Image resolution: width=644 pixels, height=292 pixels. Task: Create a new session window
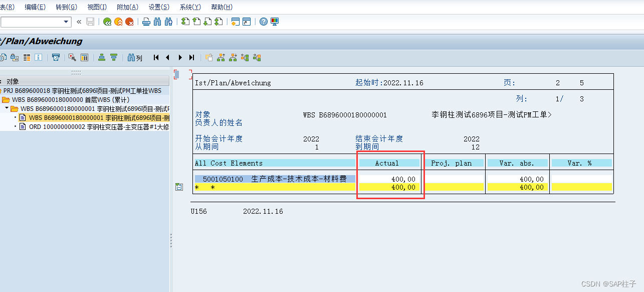[236, 22]
